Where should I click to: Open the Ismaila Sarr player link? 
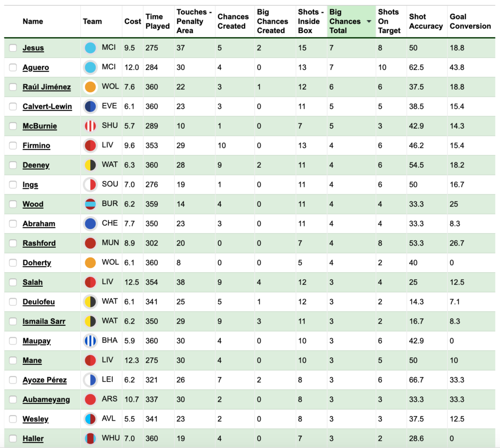tap(44, 321)
